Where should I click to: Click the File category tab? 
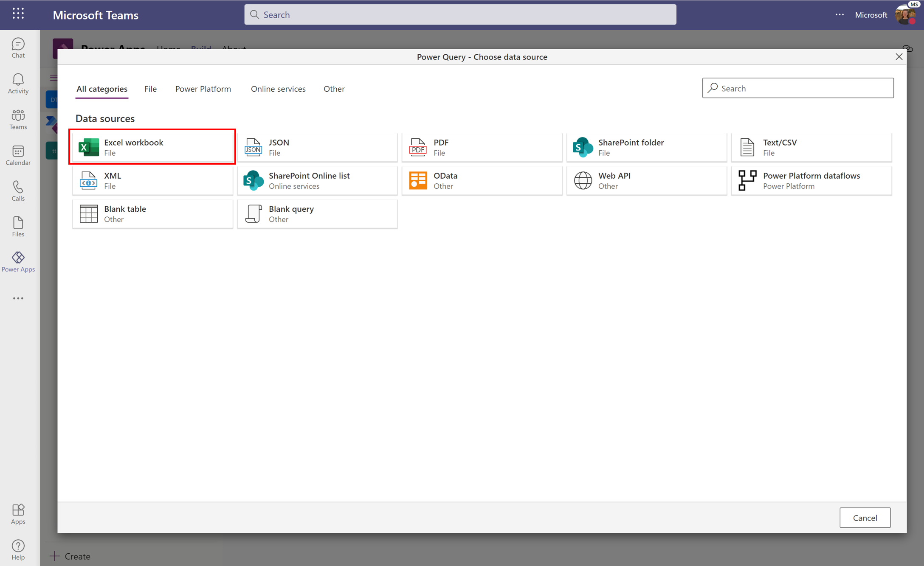pyautogui.click(x=150, y=88)
